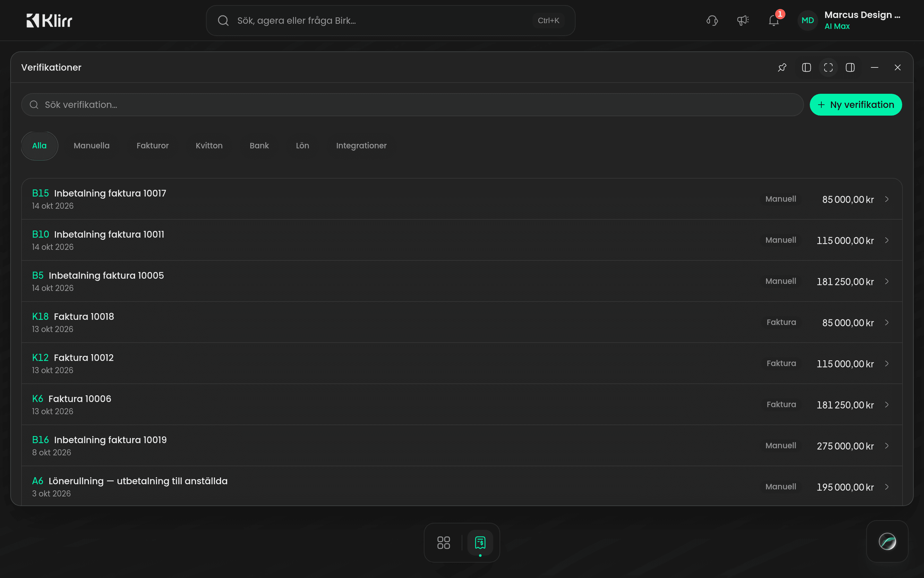Open announcements megaphone icon
The height and width of the screenshot is (578, 924).
[x=743, y=20]
